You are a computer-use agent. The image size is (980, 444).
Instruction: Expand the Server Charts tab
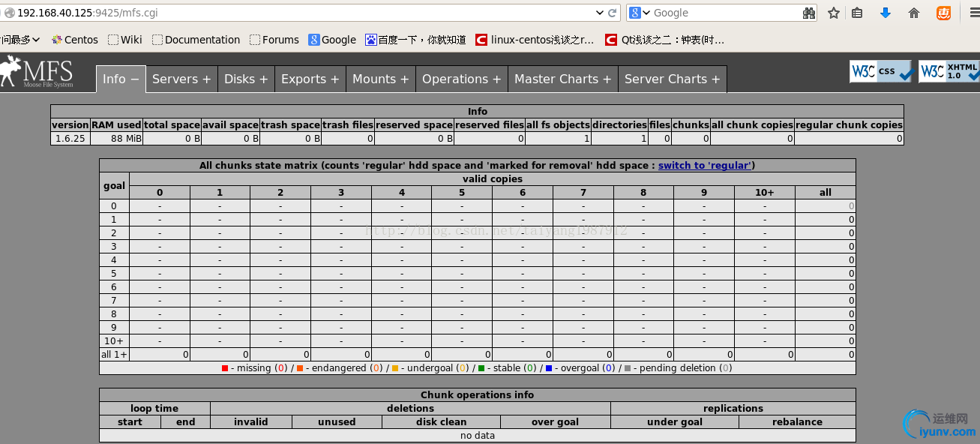673,79
